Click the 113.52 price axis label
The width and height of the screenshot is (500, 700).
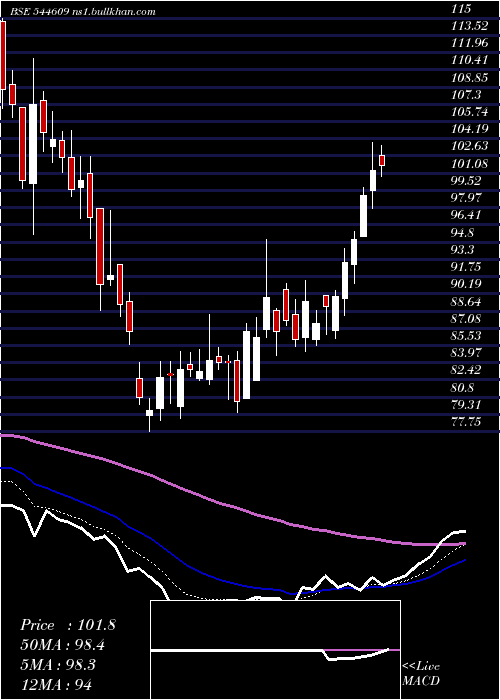click(469, 26)
